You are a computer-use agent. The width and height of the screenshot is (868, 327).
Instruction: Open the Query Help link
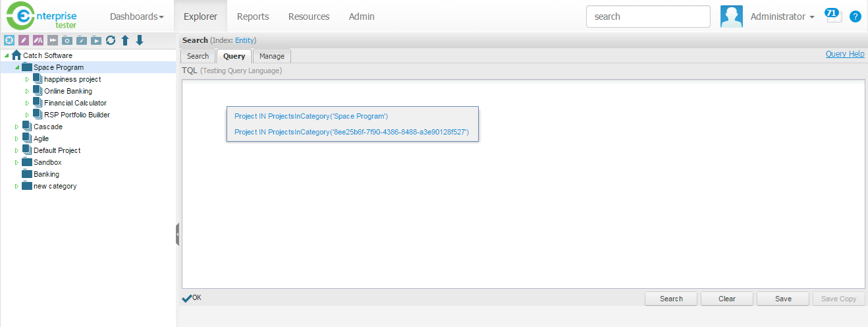tap(844, 54)
